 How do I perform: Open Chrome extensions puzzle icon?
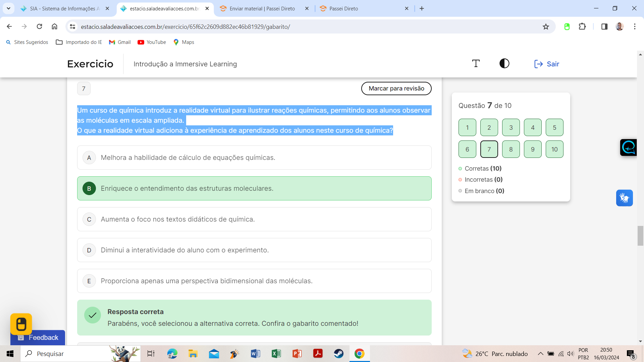coord(582,27)
